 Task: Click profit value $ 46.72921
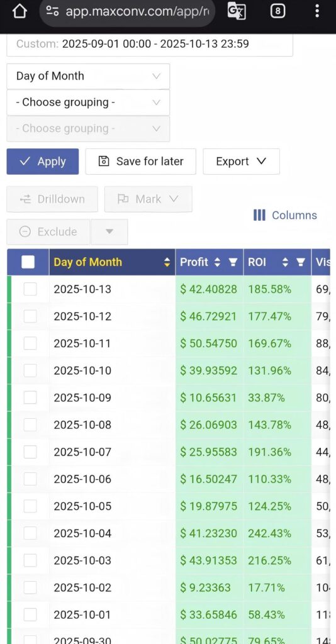pyautogui.click(x=209, y=317)
